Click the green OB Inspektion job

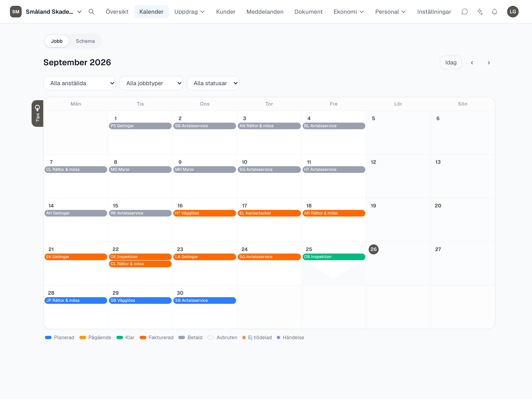coord(334,257)
